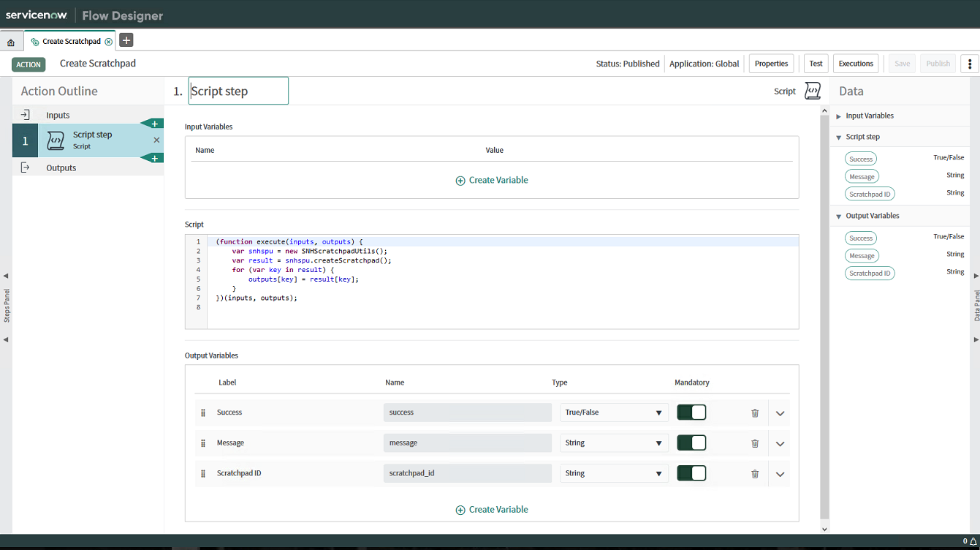
Task: Expand the Success row details with its chevron
Action: 779,412
